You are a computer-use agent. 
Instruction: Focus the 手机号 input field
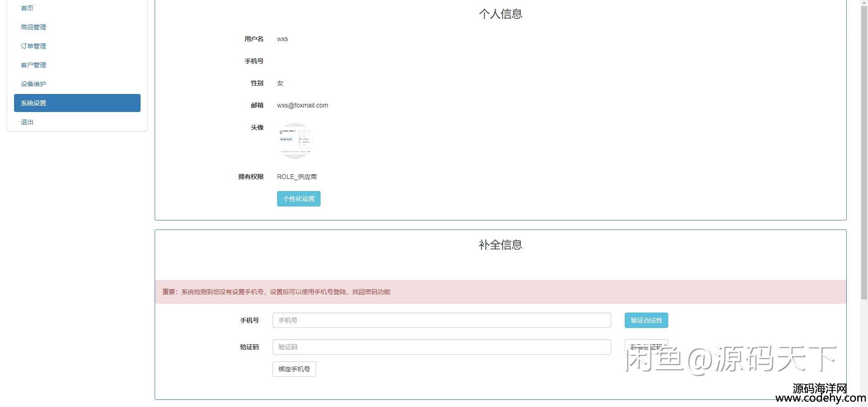pyautogui.click(x=442, y=320)
